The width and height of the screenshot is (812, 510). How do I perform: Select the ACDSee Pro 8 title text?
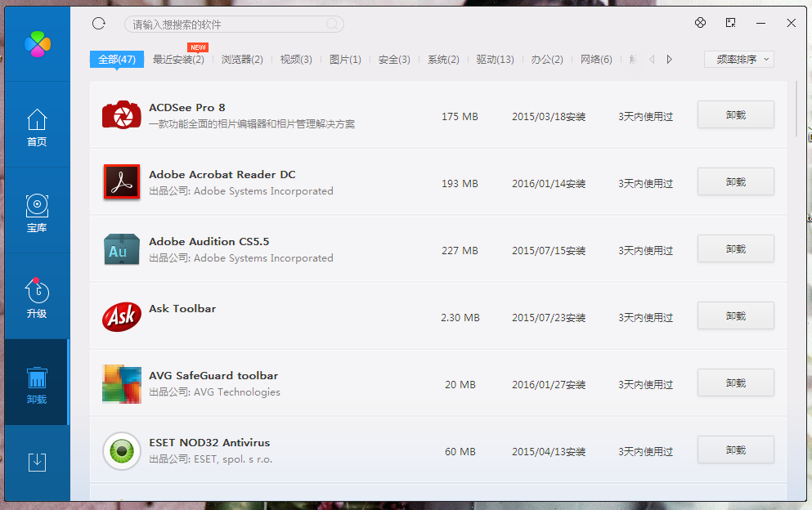click(x=187, y=108)
